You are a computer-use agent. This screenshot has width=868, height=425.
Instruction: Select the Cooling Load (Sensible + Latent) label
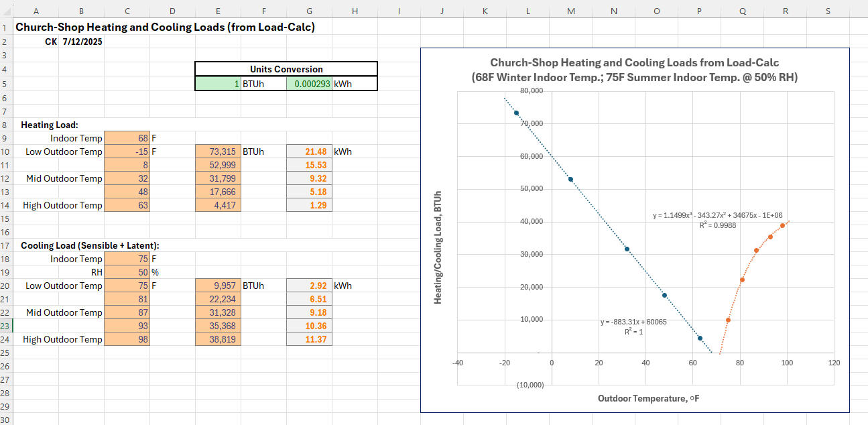[x=90, y=245]
